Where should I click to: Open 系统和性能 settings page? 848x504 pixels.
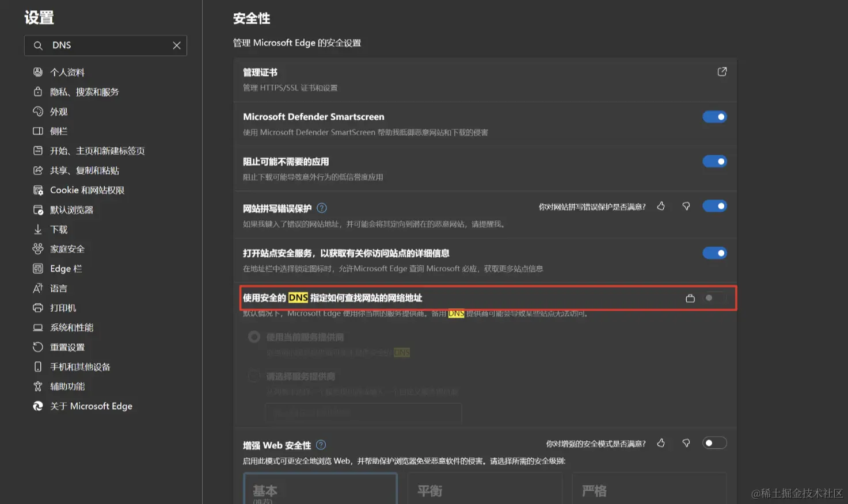click(72, 327)
